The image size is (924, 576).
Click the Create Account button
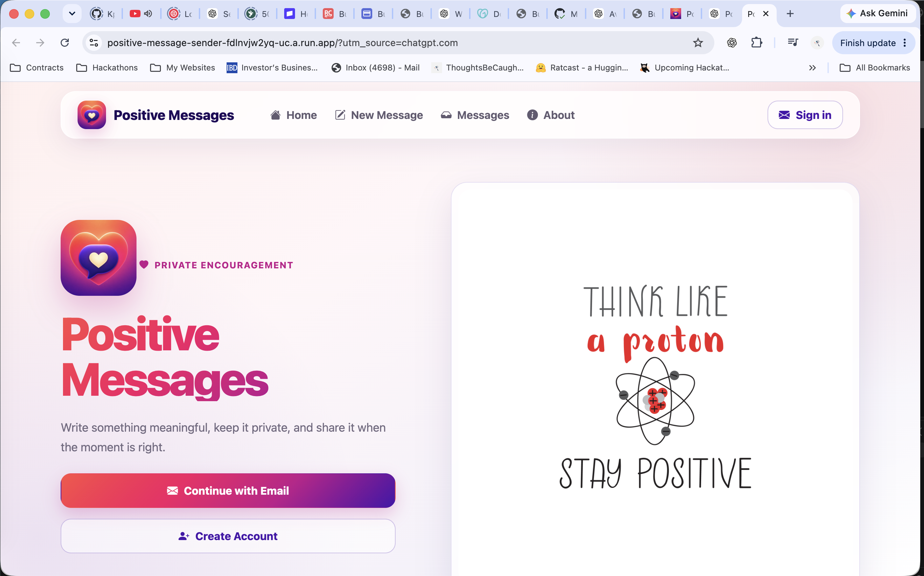click(228, 536)
